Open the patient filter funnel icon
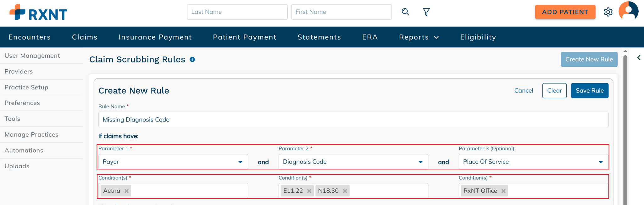Viewport: 644px width, 205px height. point(426,12)
